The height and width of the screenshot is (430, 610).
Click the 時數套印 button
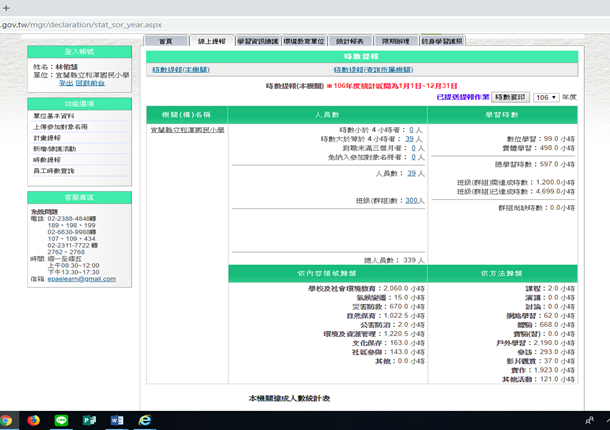(510, 97)
